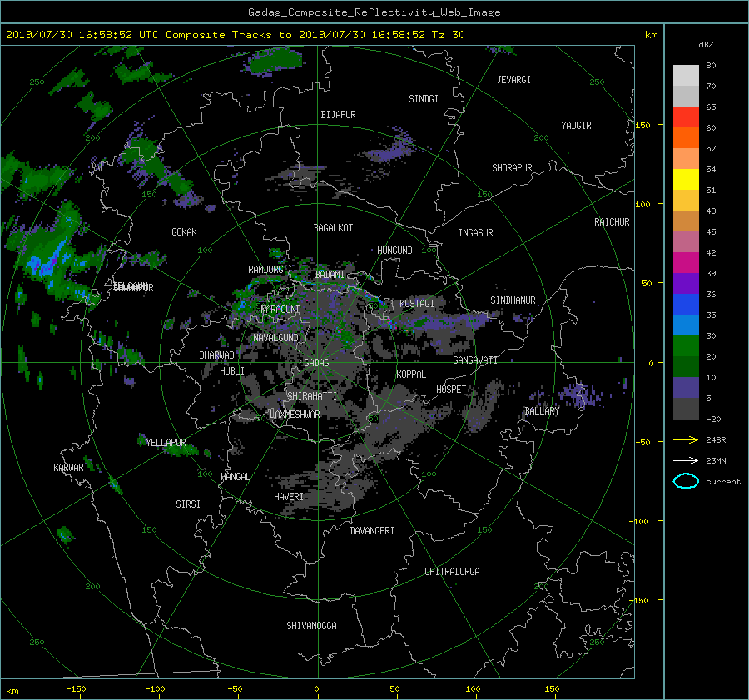Screen dimensions: 749x700
Task: Click the red 65 dBZ legend swatch
Action: coord(686,117)
